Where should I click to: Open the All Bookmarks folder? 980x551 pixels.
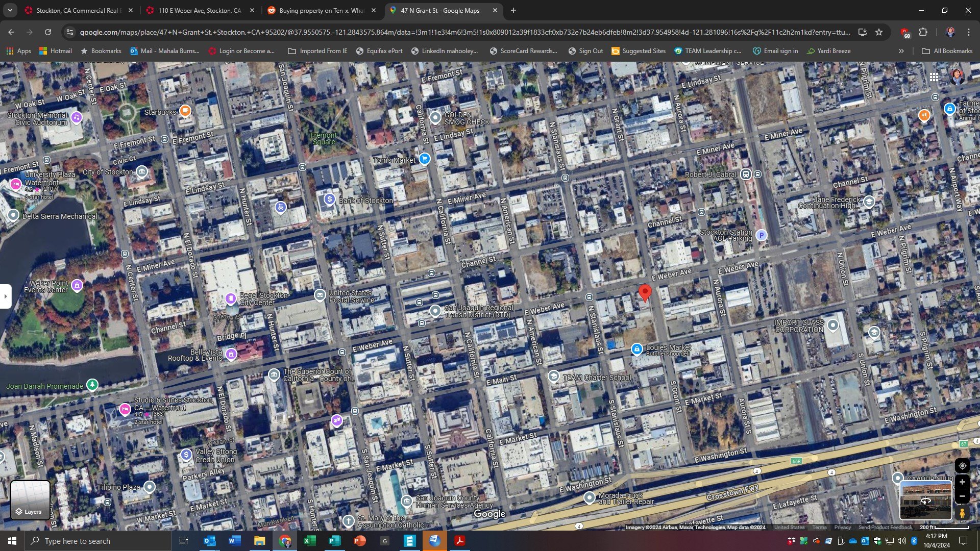[x=947, y=51]
